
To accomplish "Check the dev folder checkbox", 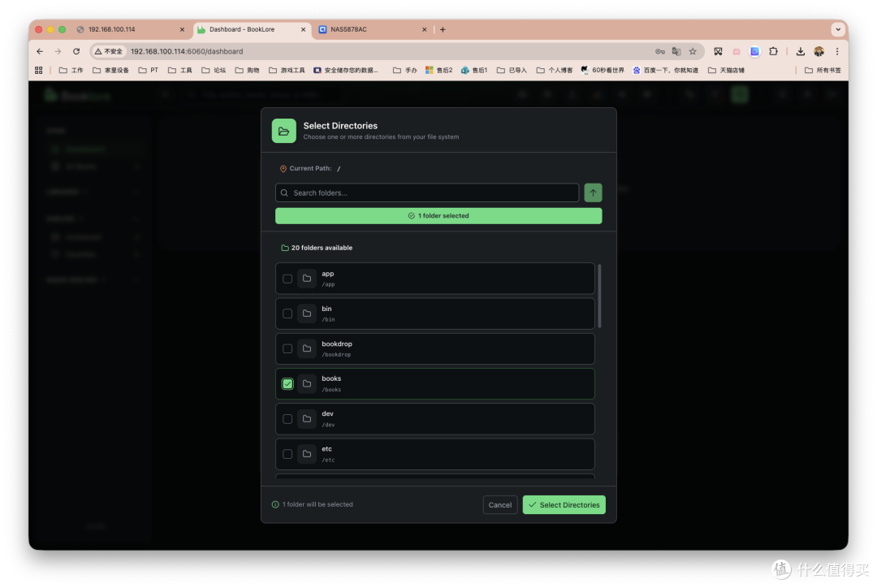I will [x=287, y=419].
